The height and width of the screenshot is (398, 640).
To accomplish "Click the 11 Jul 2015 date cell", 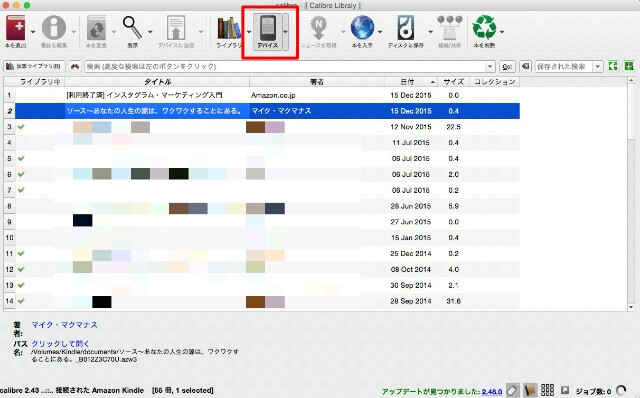I will (411, 142).
